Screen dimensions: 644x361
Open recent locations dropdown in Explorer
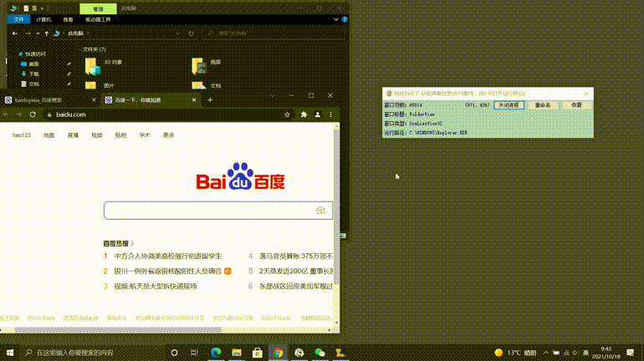[38, 33]
